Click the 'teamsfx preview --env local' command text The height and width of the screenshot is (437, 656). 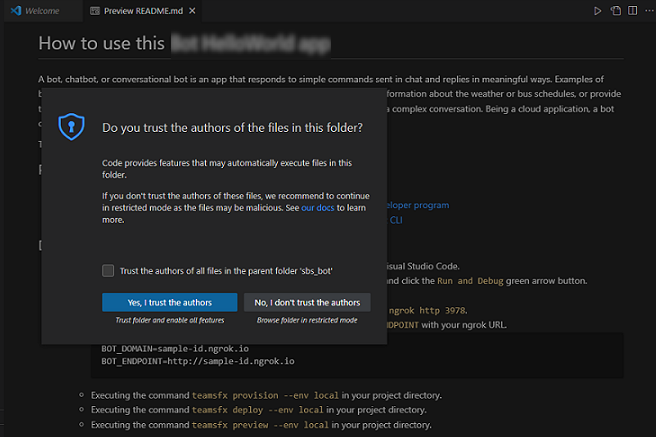(x=260, y=425)
